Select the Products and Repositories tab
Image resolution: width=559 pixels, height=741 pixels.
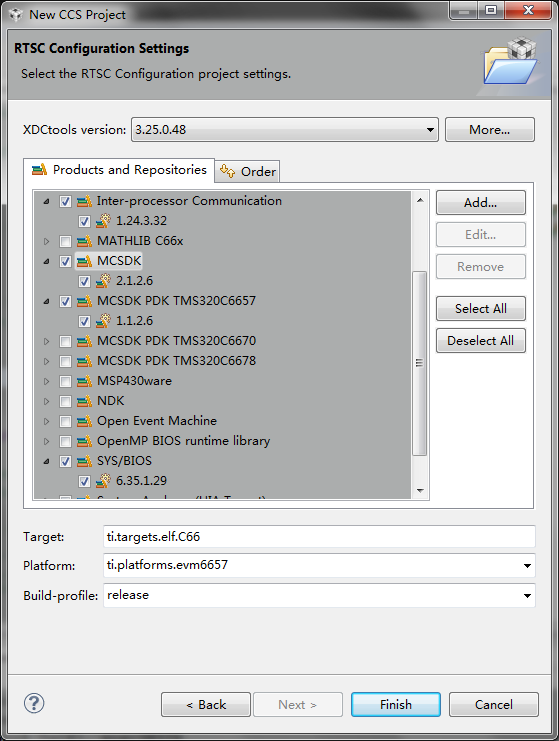119,170
